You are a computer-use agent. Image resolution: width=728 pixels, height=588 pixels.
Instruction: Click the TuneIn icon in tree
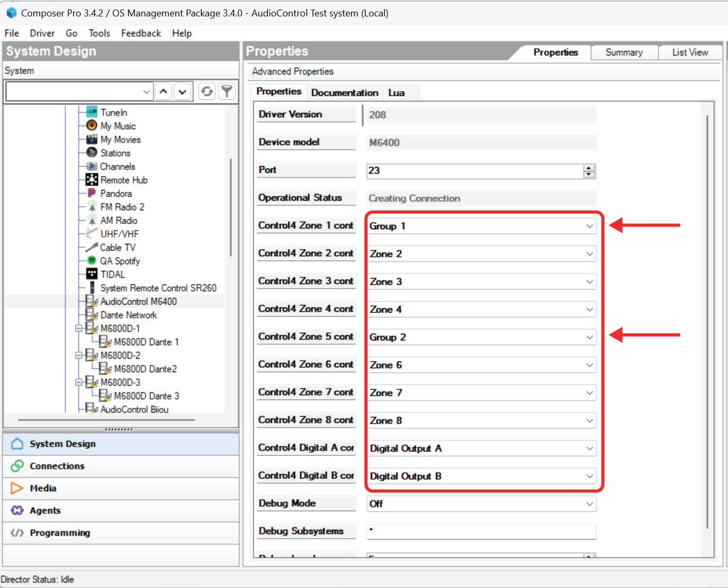(x=92, y=112)
